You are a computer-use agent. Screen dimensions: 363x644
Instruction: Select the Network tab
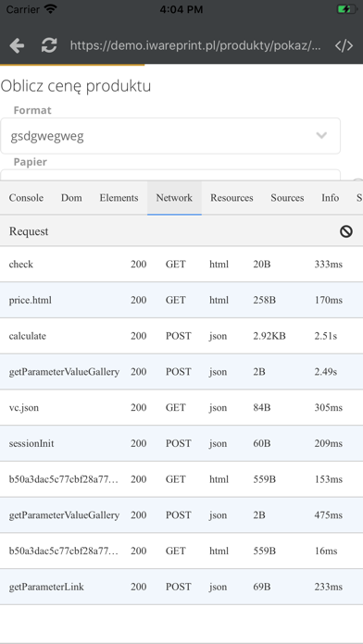(x=174, y=198)
